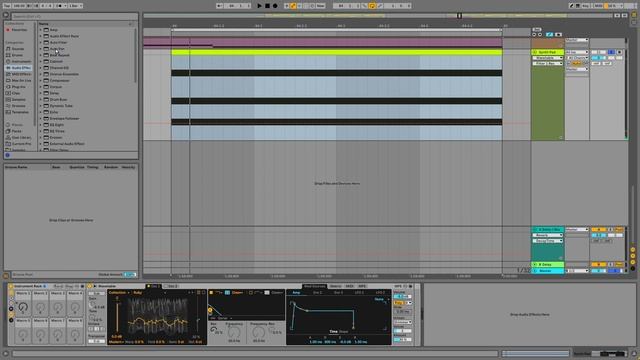Solo the Synth Pad track
Screen dimensions: 640x360
(611, 52)
